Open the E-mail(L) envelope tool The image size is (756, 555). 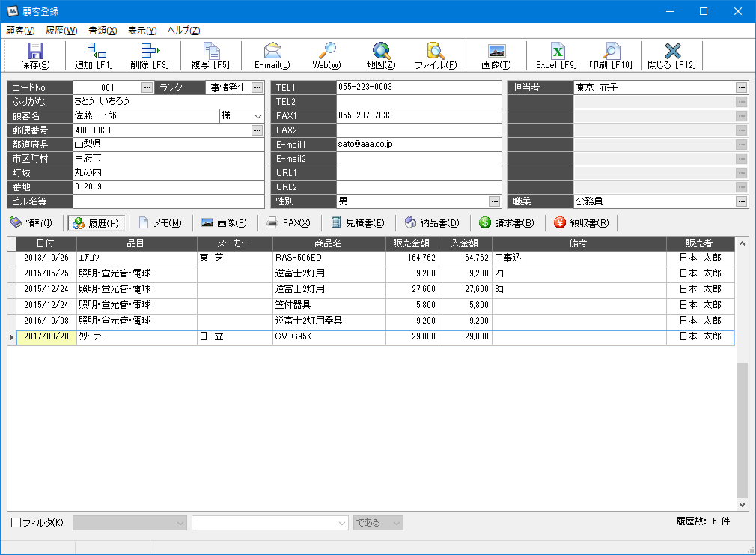272,56
